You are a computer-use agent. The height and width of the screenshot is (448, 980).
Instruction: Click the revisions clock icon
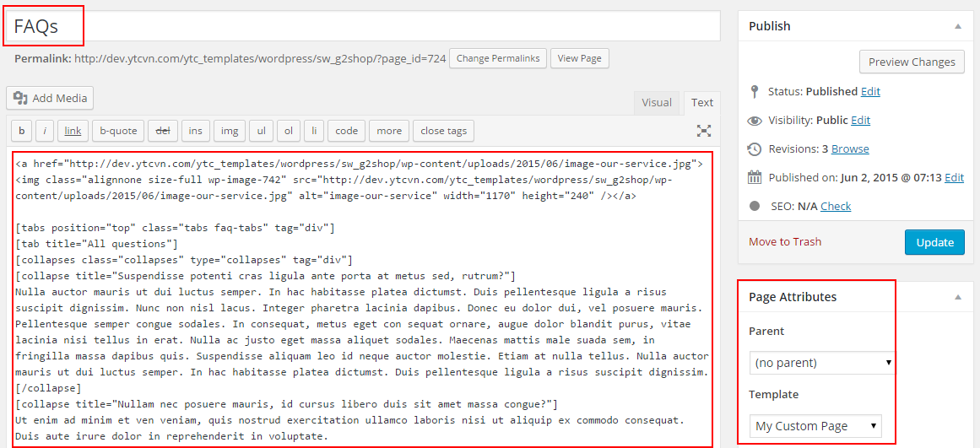click(755, 149)
